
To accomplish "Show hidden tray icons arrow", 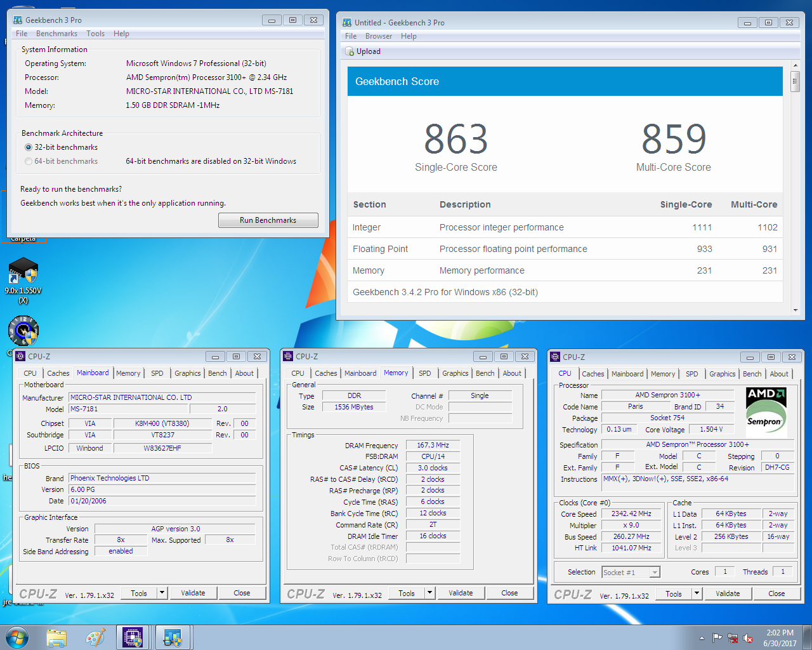I will click(702, 638).
